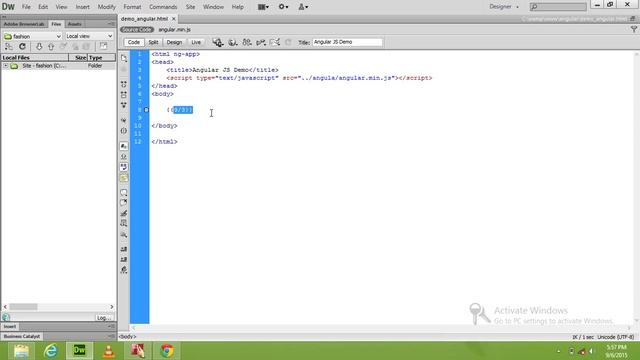Image resolution: width=640 pixels, height=360 pixels.
Task: Select the Site - fashion folder row
Action: [x=58, y=66]
